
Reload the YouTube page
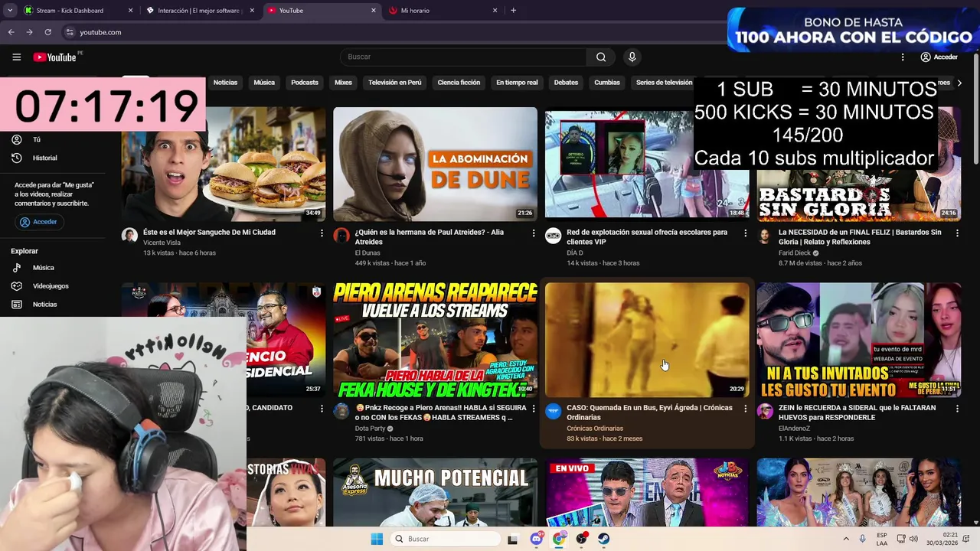(47, 32)
